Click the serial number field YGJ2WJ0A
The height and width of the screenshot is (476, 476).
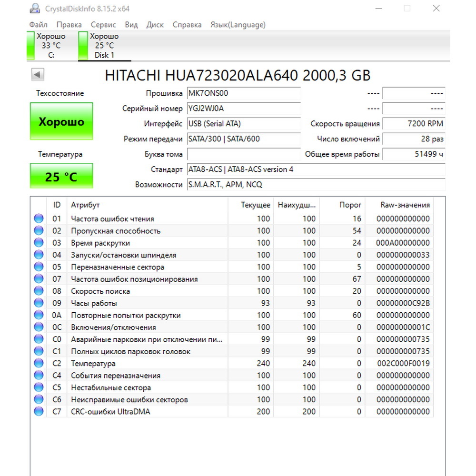(x=244, y=109)
